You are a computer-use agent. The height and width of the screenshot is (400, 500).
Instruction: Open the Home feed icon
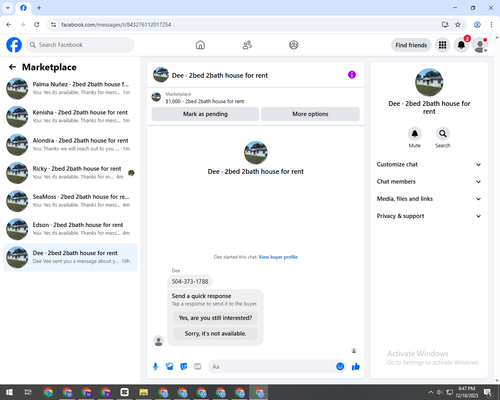point(200,45)
